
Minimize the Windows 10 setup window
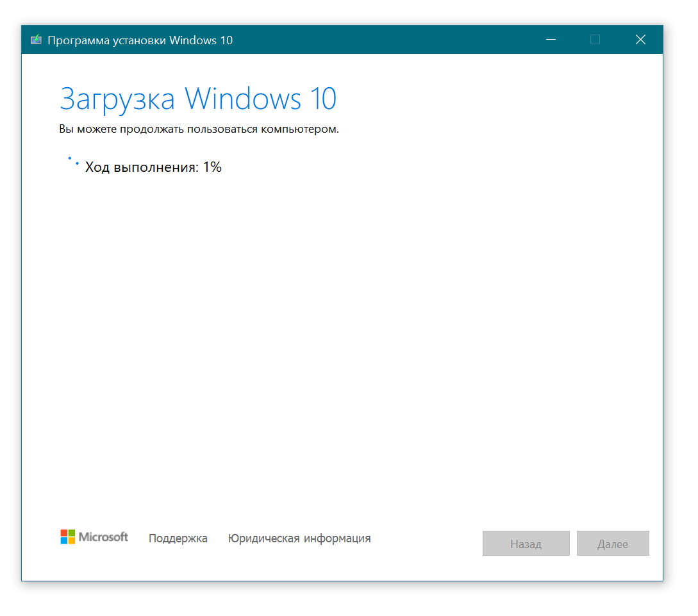(551, 40)
